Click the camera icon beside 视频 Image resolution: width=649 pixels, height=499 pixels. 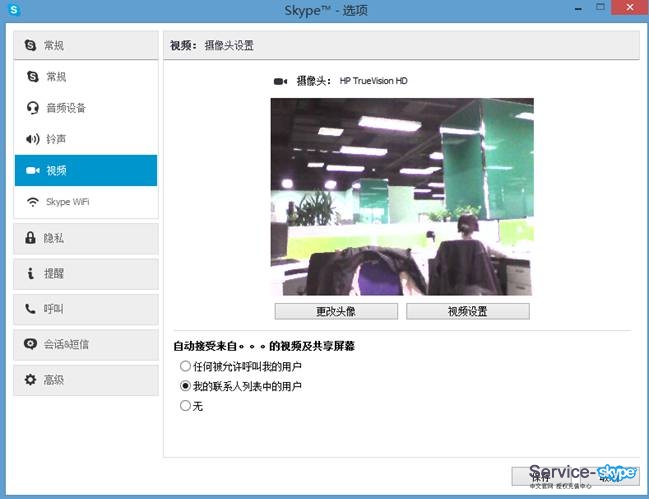pyautogui.click(x=33, y=170)
